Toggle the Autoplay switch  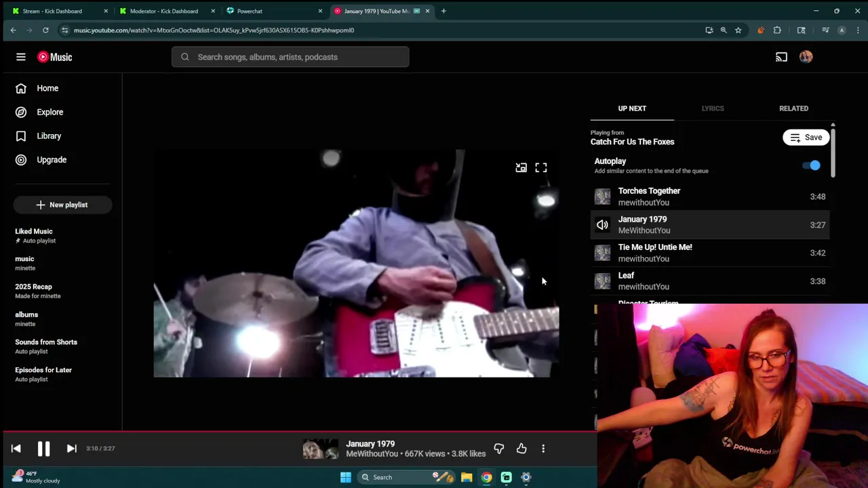click(812, 165)
